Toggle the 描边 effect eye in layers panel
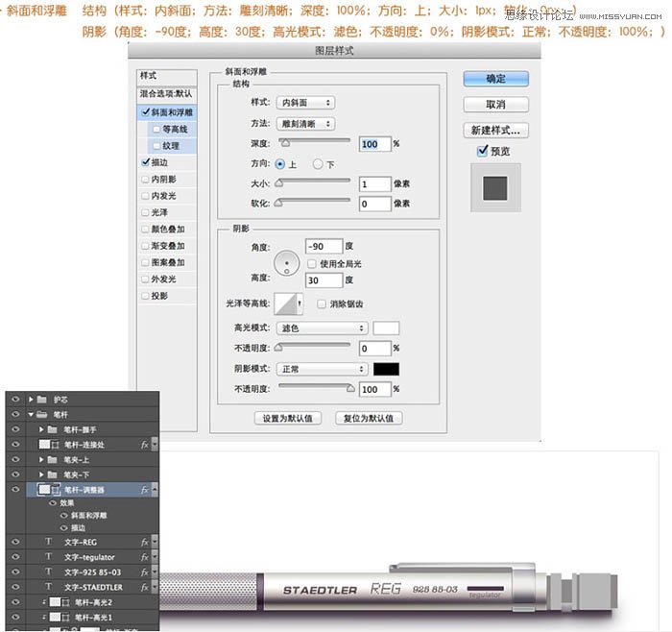This screenshot has width=672, height=632. click(x=64, y=528)
